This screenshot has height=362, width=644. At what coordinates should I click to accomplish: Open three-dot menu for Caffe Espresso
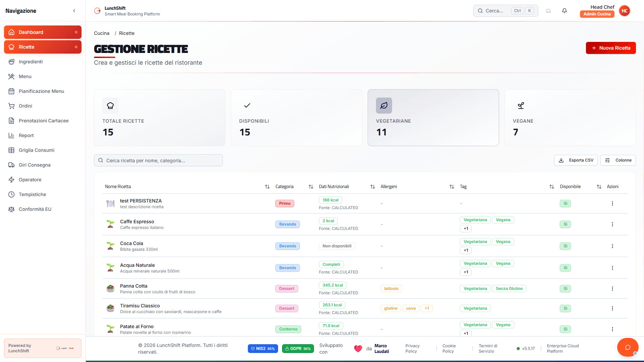(612, 224)
